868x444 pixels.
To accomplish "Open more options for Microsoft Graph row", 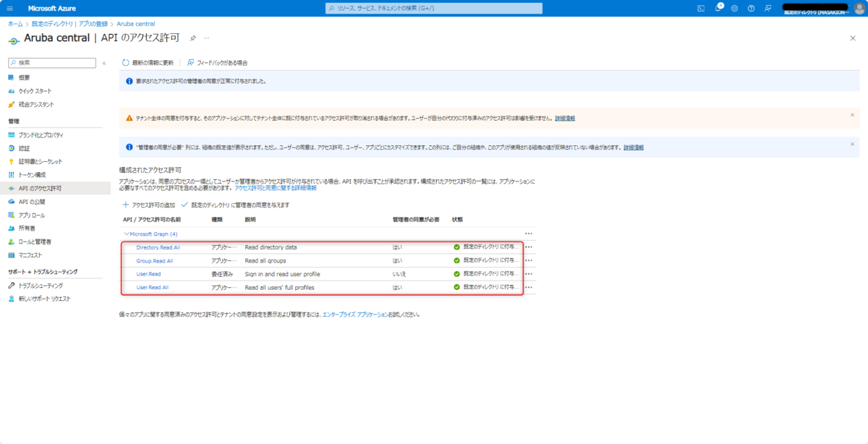I will 529,234.
